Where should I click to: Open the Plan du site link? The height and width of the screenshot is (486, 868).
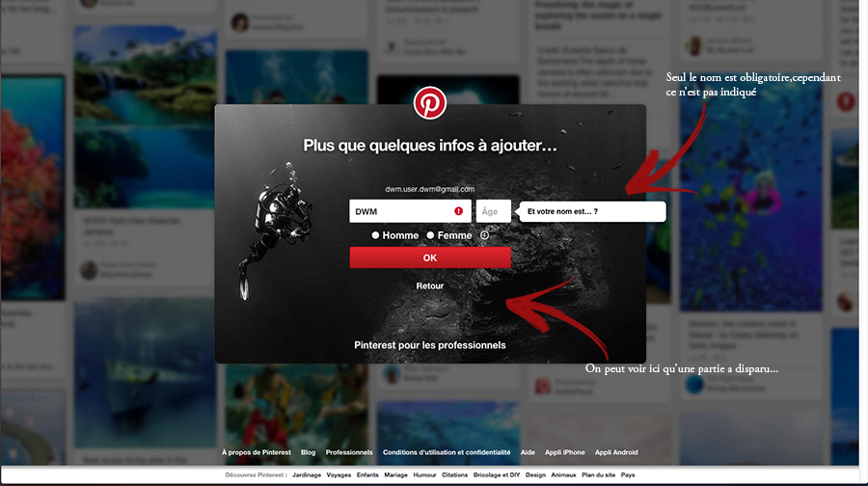point(598,475)
